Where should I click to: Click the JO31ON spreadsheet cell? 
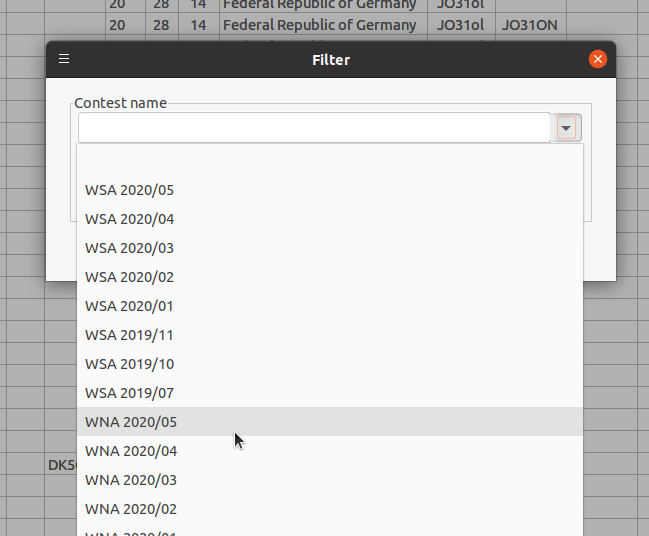531,25
